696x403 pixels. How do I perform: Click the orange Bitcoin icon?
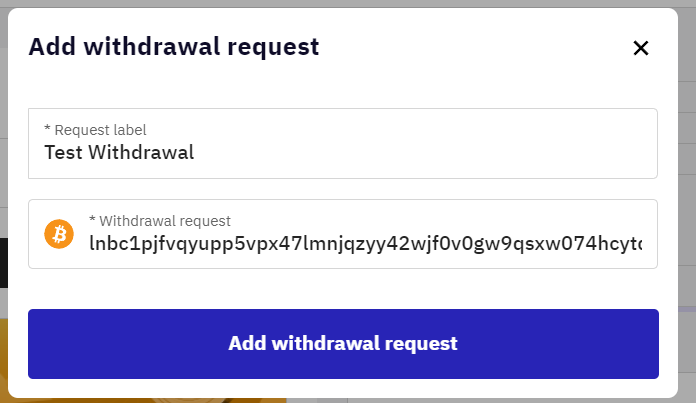[59, 234]
